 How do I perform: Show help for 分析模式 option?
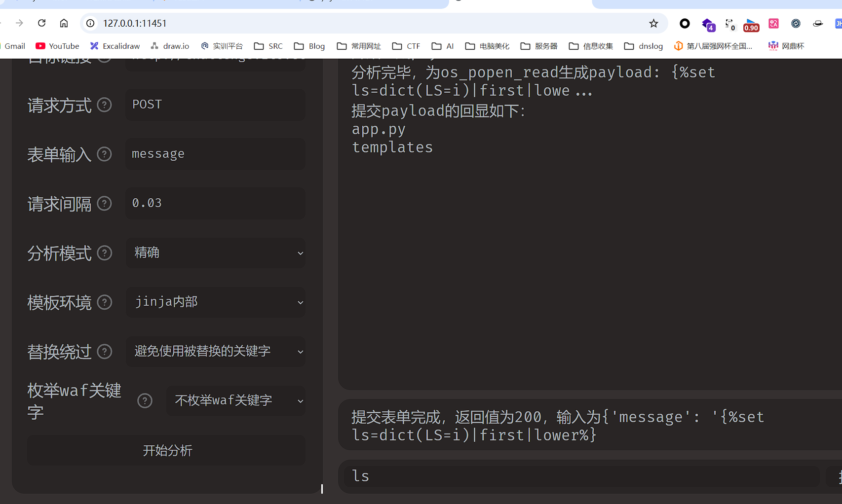pyautogui.click(x=104, y=253)
